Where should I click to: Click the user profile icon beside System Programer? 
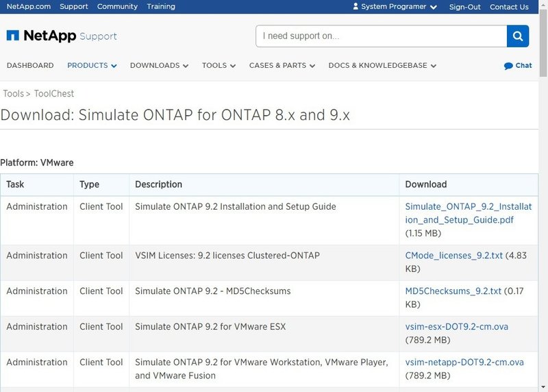pyautogui.click(x=356, y=7)
